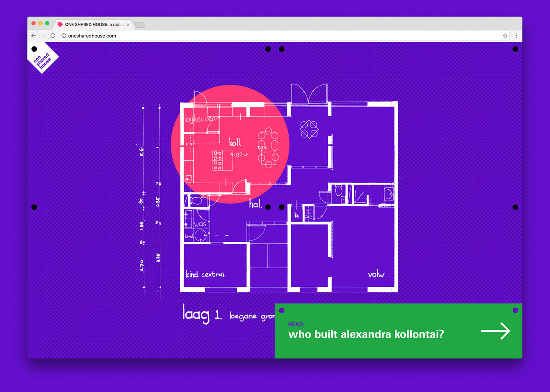
Task: Select the ONE SHARED HOUSE browser tab
Action: coord(93,24)
